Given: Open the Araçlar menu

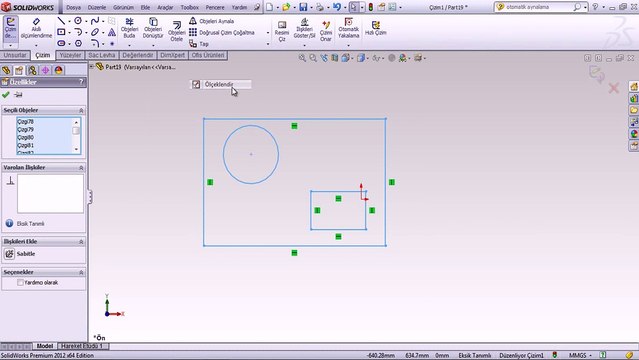Looking at the screenshot, I should 165,7.
